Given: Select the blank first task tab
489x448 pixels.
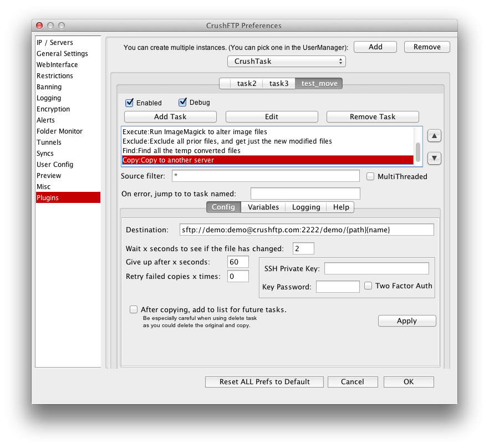Looking at the screenshot, I should [225, 83].
